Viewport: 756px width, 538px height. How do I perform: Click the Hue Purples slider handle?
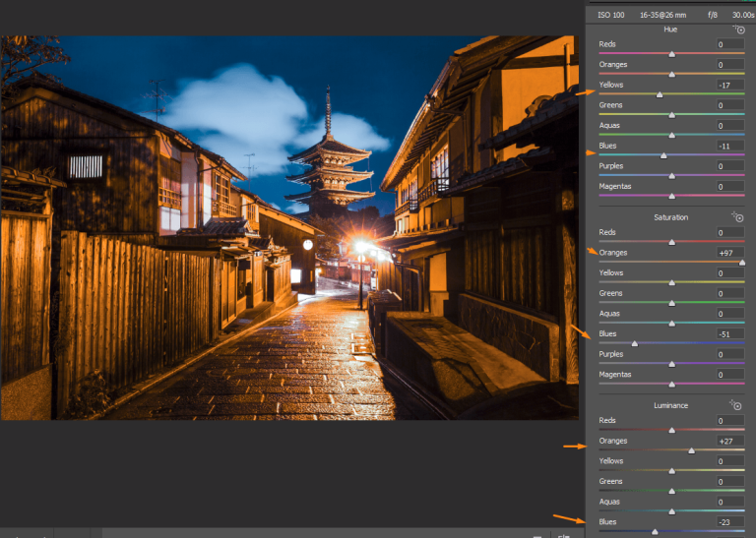(671, 176)
